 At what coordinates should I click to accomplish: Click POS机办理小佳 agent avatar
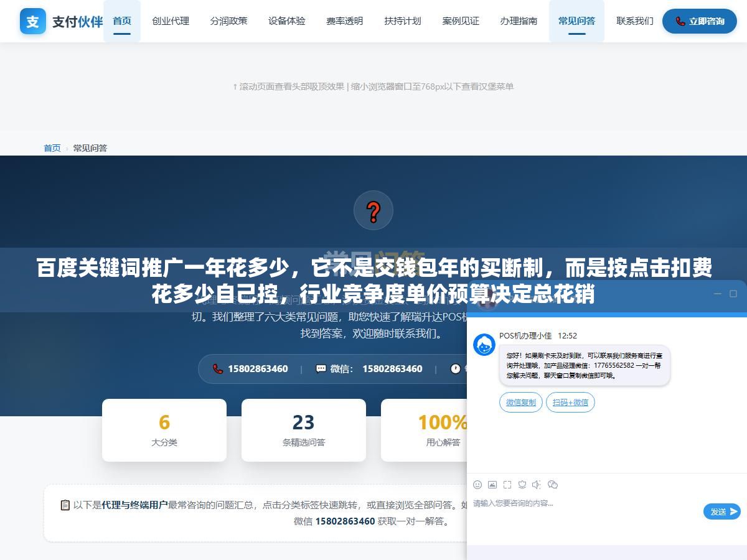point(484,345)
